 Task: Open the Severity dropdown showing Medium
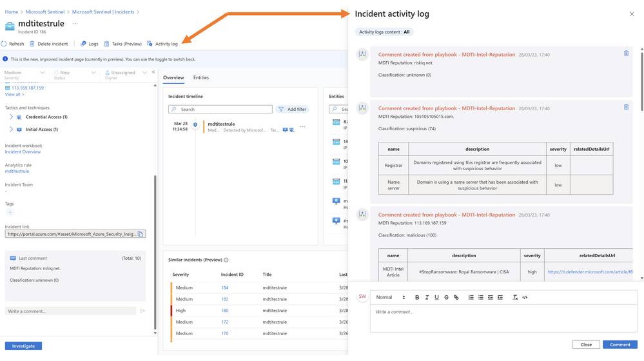pyautogui.click(x=24, y=74)
